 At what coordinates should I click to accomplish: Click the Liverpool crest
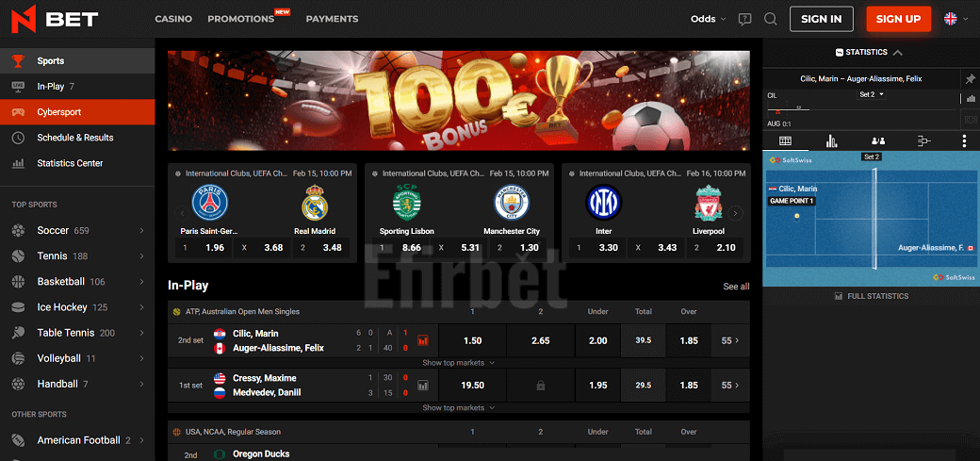click(708, 203)
